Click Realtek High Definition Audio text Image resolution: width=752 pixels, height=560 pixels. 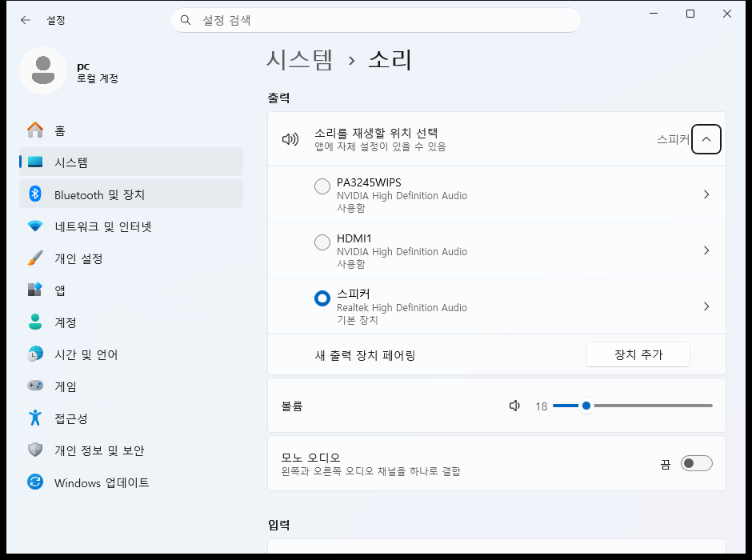[402, 307]
